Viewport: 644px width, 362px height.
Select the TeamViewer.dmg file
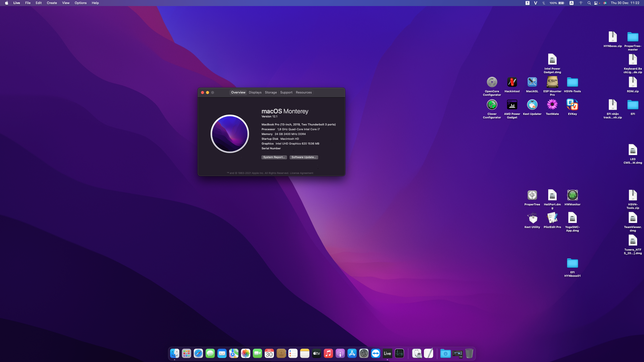click(x=633, y=218)
